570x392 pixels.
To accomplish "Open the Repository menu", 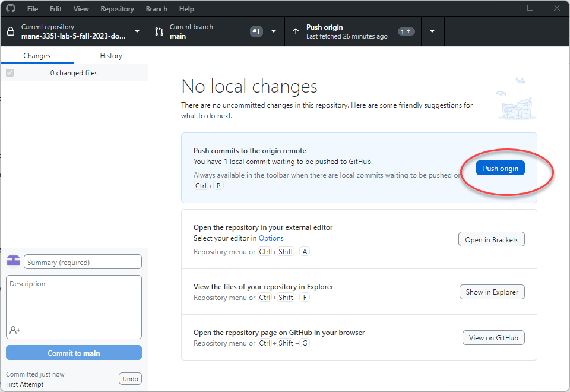I will 117,9.
